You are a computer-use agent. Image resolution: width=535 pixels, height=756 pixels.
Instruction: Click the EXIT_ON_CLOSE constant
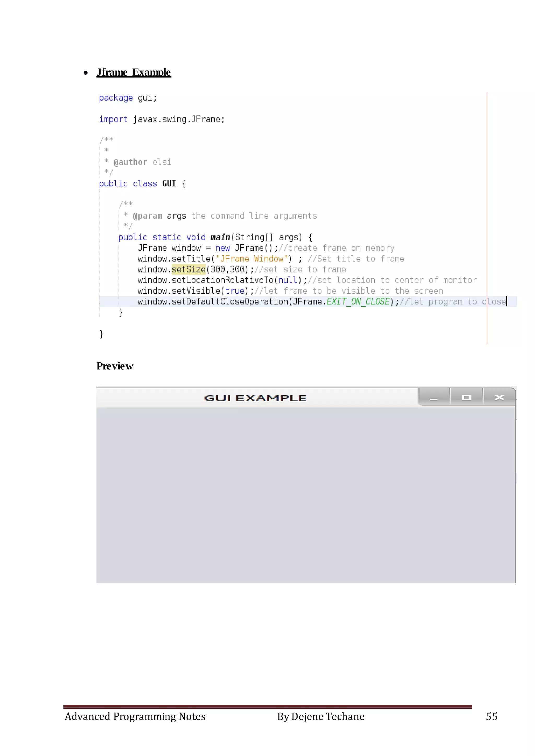pyautogui.click(x=358, y=302)
